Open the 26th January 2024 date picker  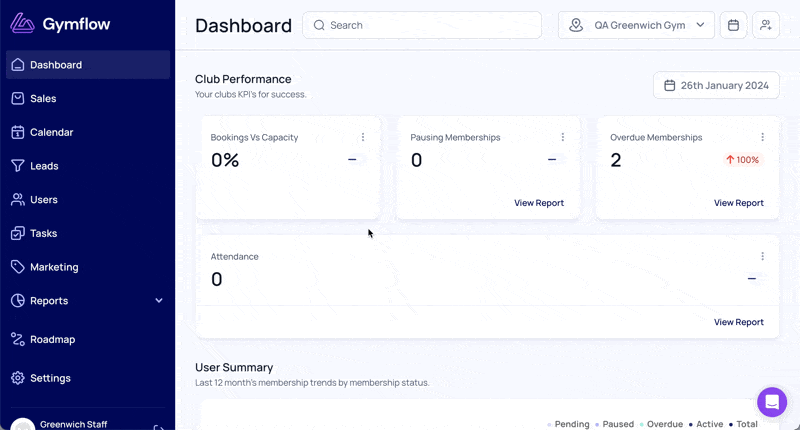pos(716,85)
